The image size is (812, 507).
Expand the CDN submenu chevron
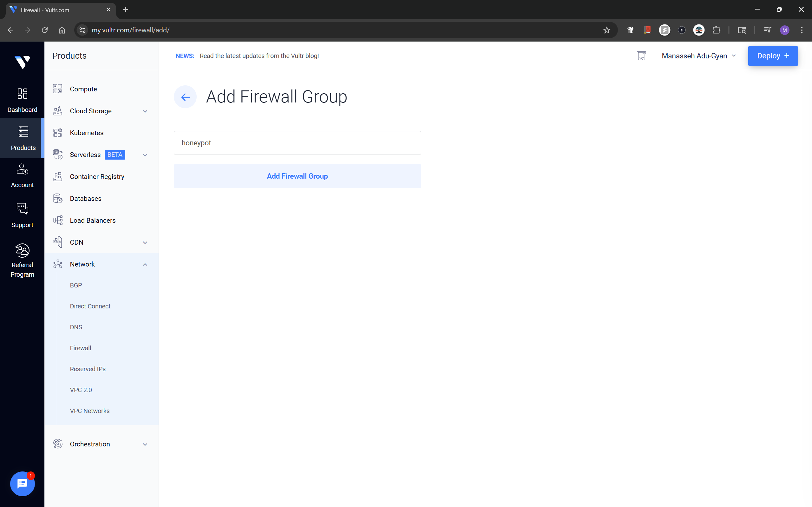[x=145, y=242]
